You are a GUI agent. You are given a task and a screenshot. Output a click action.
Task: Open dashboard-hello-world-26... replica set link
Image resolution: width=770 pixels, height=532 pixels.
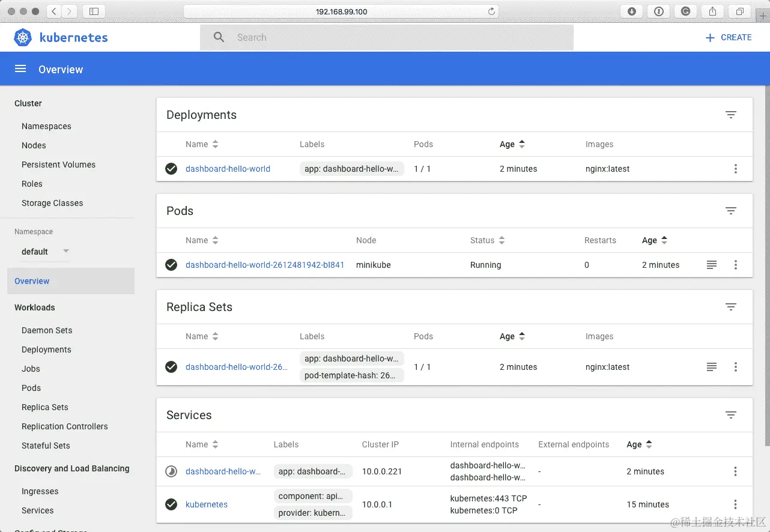tap(237, 367)
